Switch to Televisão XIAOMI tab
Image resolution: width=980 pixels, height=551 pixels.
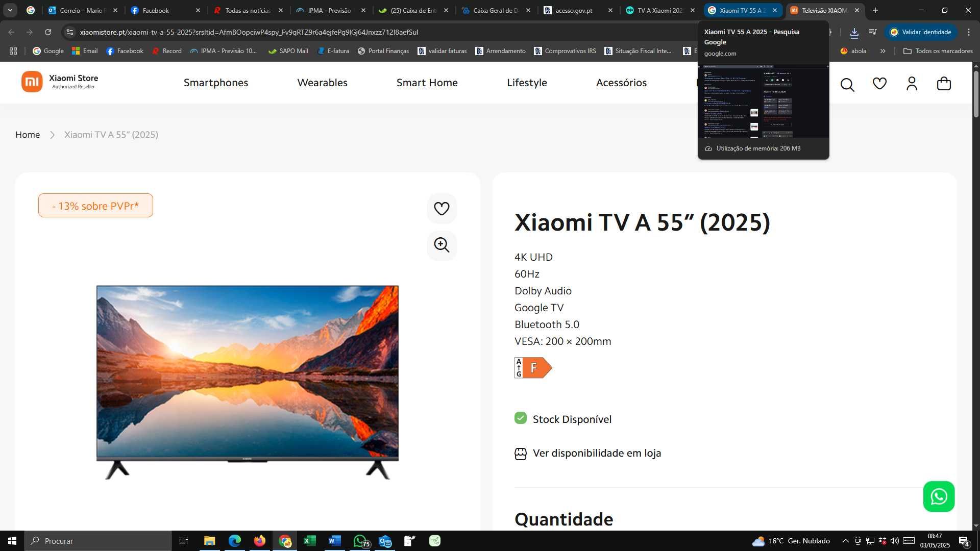tap(824, 10)
